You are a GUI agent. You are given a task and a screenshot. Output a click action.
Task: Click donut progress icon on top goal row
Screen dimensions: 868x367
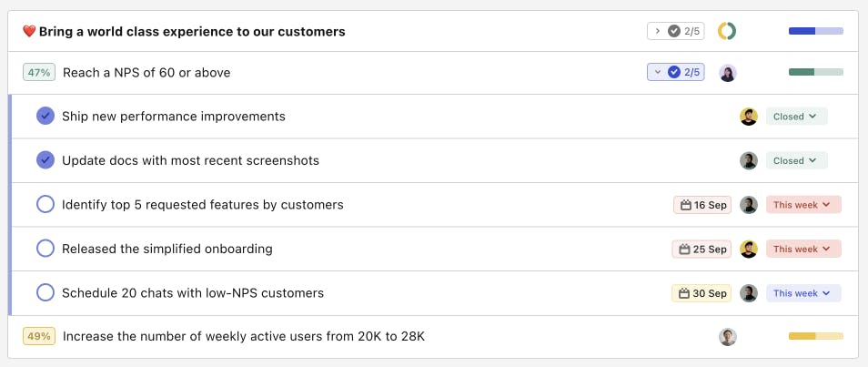[x=727, y=31]
